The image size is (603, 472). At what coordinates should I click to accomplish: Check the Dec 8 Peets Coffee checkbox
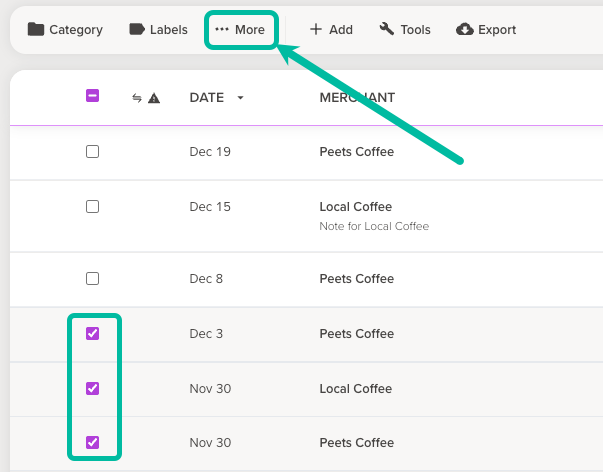92,279
